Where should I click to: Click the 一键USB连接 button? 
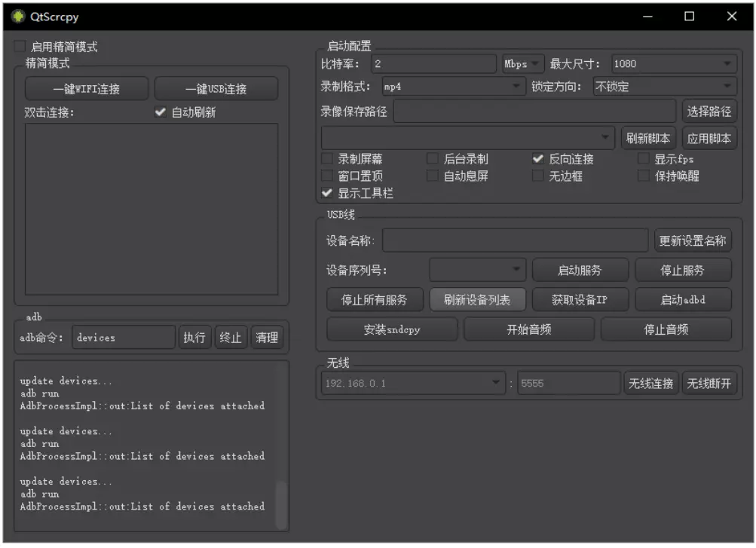[x=216, y=89]
